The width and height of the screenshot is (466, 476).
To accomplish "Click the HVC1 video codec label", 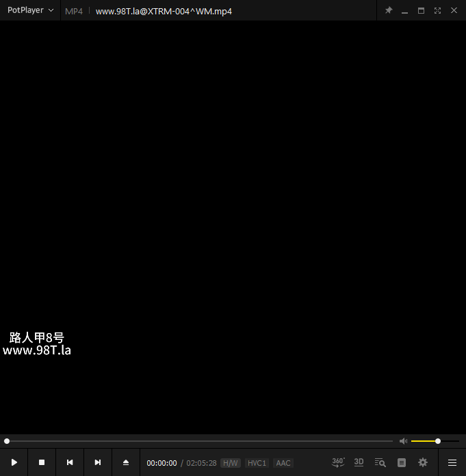I will pos(257,463).
